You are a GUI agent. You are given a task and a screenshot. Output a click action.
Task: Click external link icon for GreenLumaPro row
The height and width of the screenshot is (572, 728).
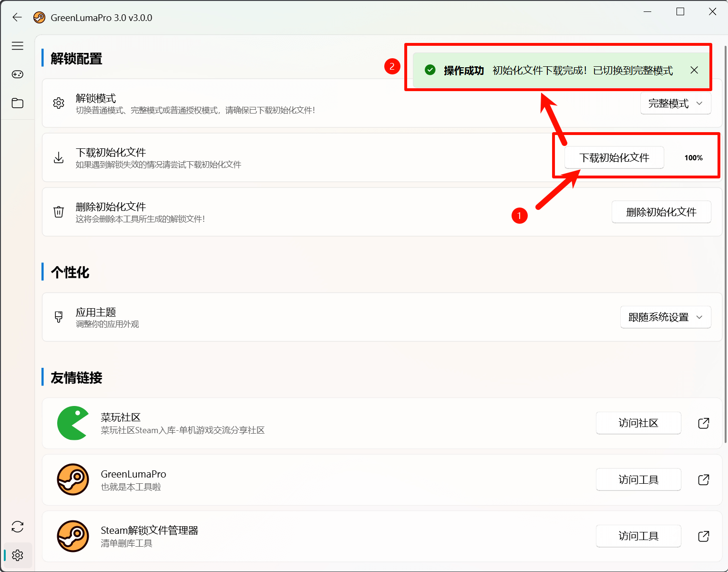click(x=703, y=479)
